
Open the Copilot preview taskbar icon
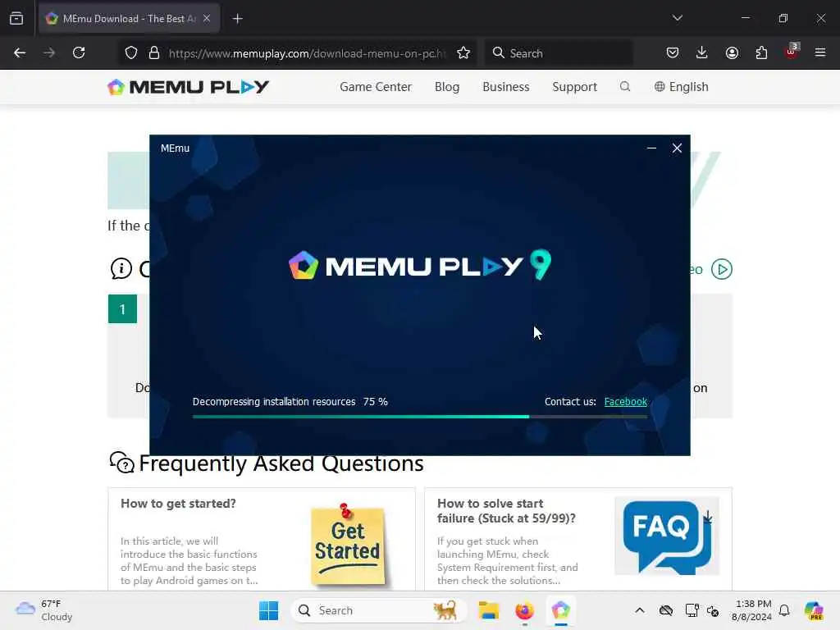pyautogui.click(x=814, y=610)
